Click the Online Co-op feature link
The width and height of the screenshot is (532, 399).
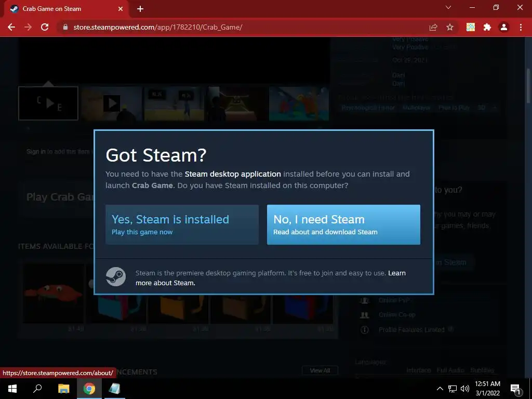pos(397,315)
